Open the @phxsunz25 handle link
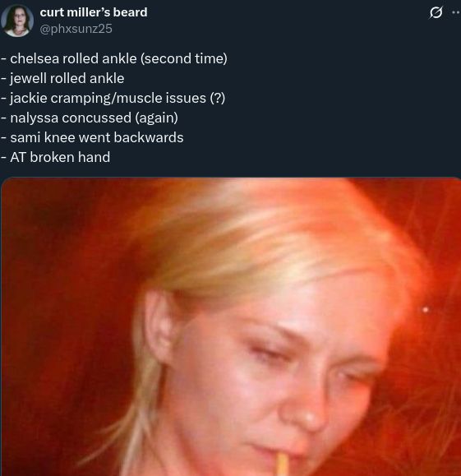 coord(76,29)
